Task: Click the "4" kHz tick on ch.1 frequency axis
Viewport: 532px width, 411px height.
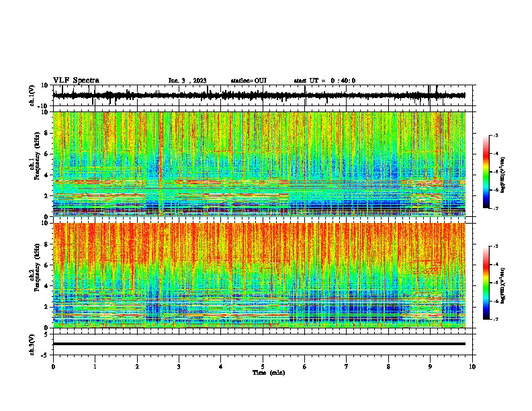Action: point(46,175)
